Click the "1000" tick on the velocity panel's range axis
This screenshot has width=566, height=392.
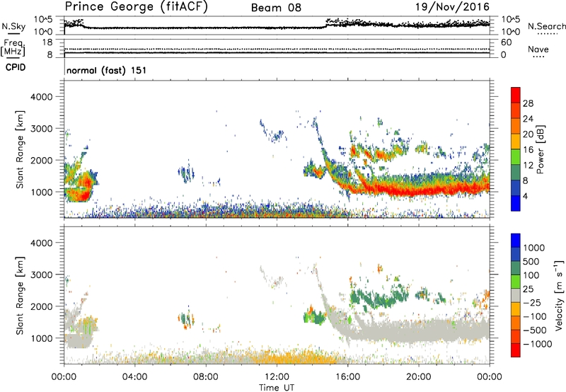coord(42,338)
